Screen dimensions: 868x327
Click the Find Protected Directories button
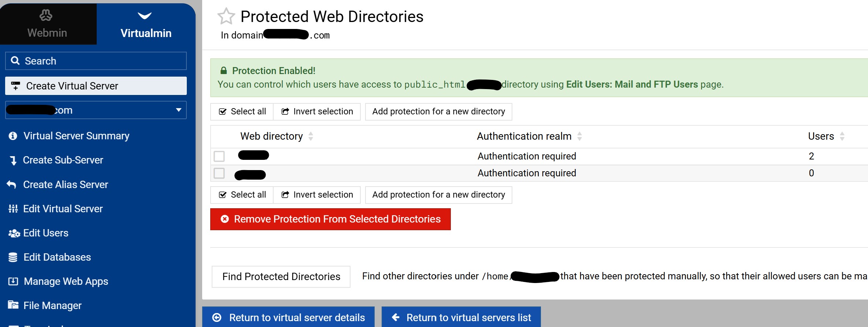[281, 277]
